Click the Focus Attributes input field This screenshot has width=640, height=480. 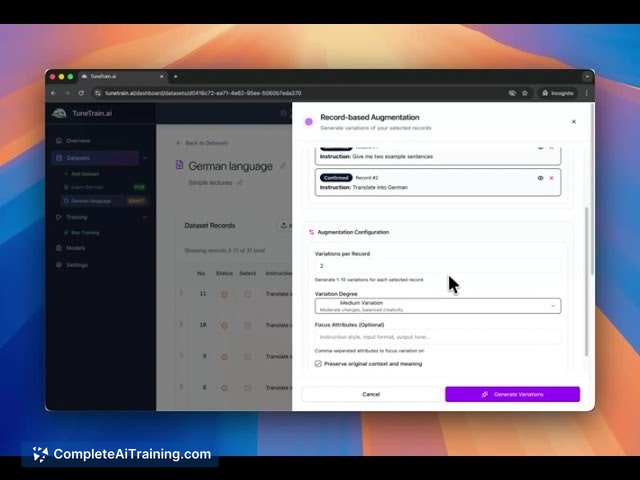coord(438,337)
